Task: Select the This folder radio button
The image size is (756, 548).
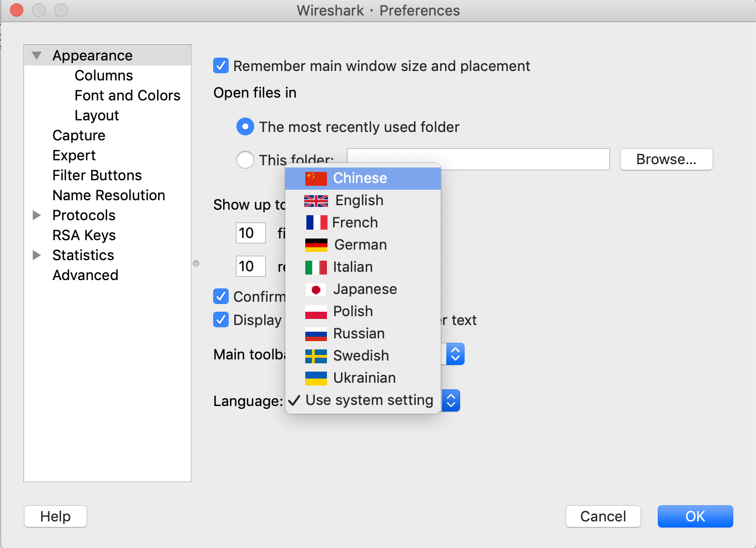Action: click(x=245, y=160)
